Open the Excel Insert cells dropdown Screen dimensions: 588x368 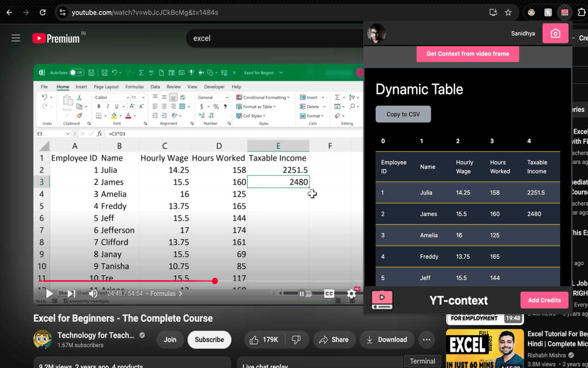point(312,98)
